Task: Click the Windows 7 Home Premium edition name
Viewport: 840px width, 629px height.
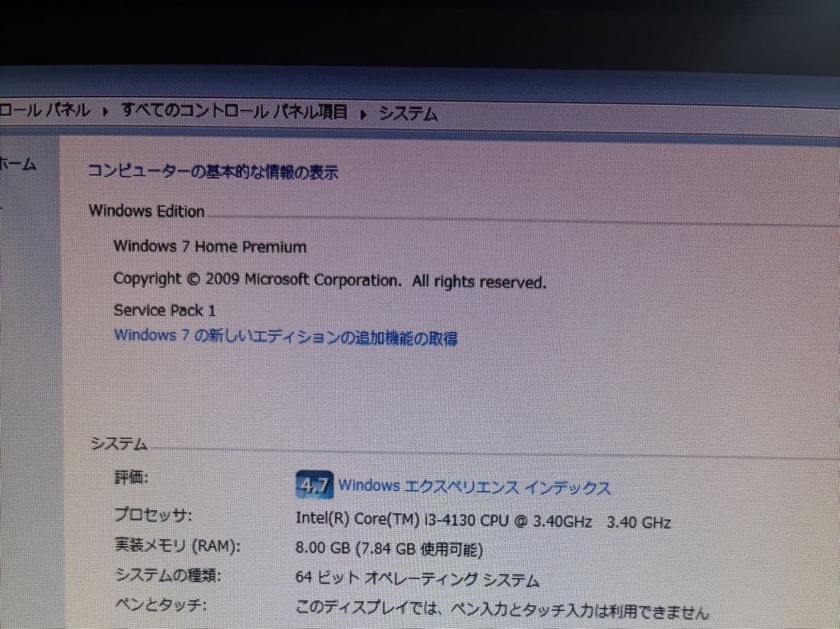Action: [x=210, y=246]
